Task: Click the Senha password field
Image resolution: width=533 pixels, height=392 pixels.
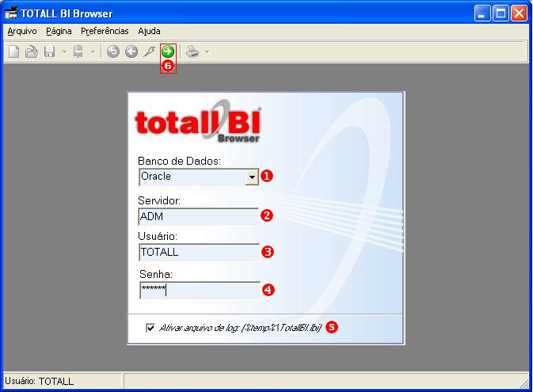Action: click(x=200, y=291)
